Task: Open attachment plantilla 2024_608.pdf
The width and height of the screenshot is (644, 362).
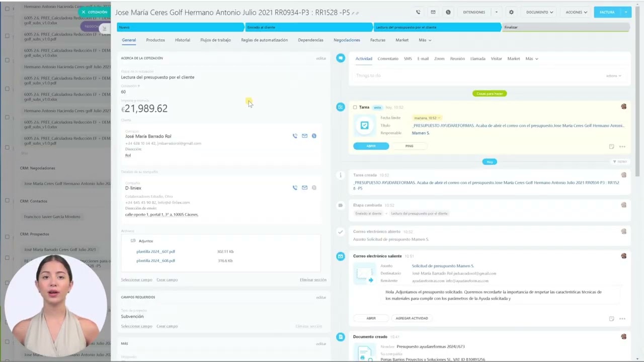Action: pyautogui.click(x=155, y=261)
